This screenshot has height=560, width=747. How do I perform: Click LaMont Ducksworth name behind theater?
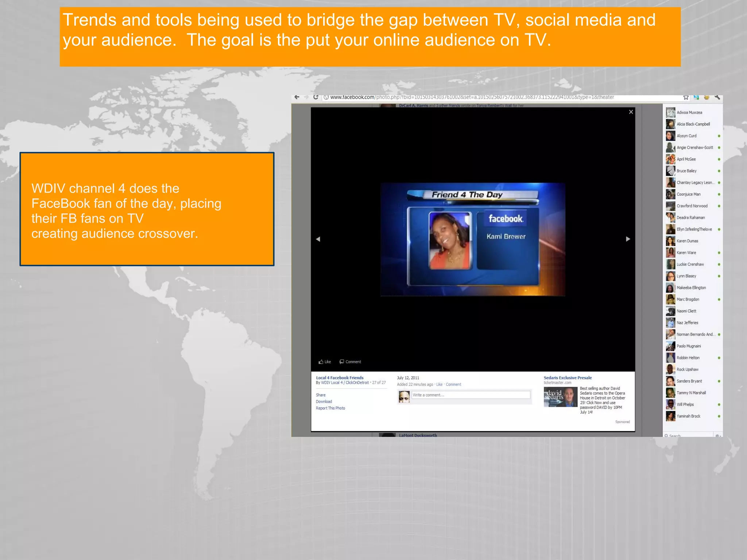pyautogui.click(x=418, y=435)
